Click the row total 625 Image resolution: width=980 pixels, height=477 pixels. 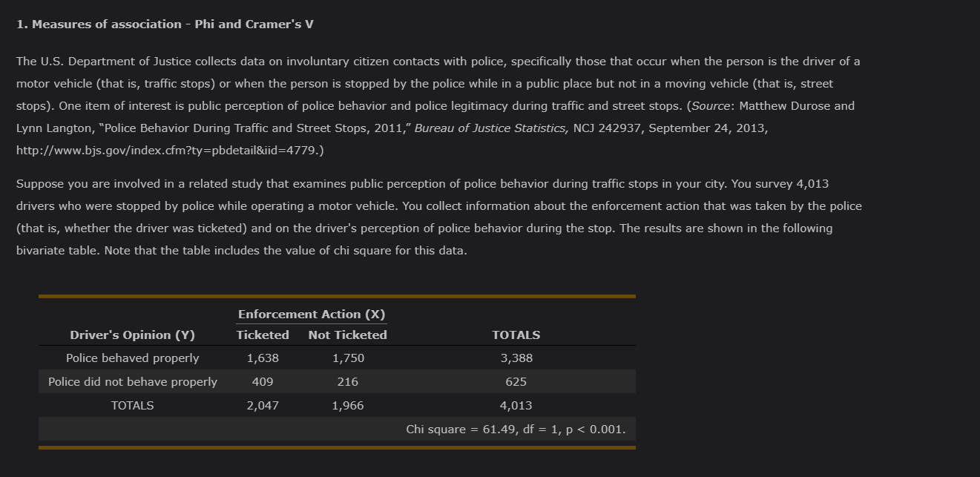click(516, 382)
